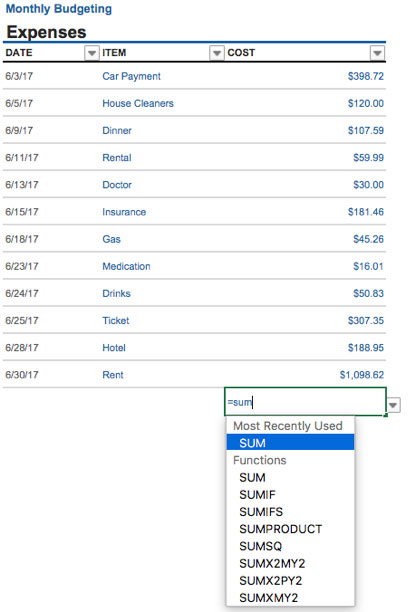Select the Car Payment item cell
Image resolution: width=416 pixels, height=612 pixels.
pyautogui.click(x=131, y=76)
